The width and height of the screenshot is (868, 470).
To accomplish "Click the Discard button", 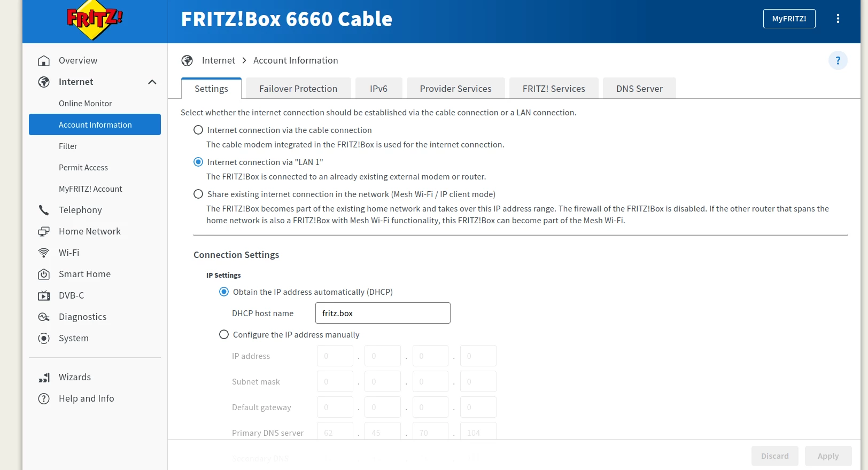I will 775,456.
